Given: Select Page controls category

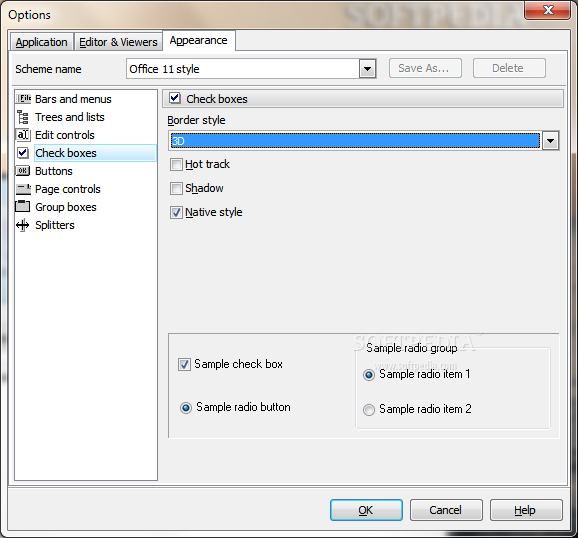Looking at the screenshot, I should 67,189.
